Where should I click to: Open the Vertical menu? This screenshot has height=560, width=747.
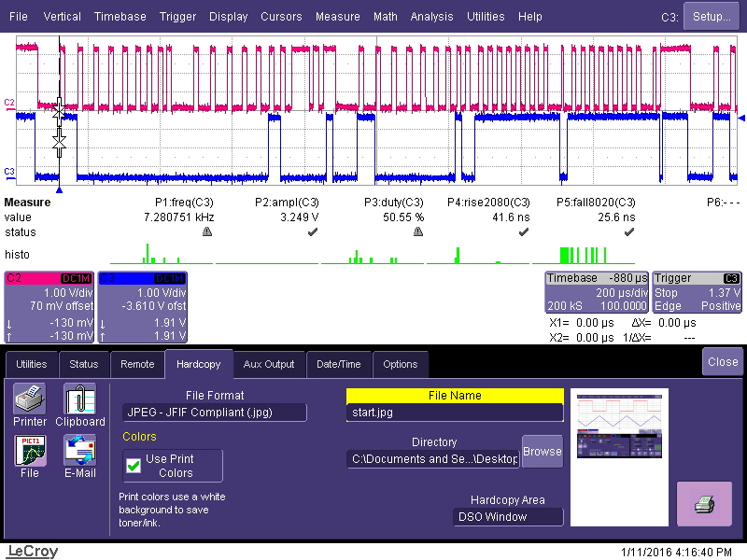62,17
